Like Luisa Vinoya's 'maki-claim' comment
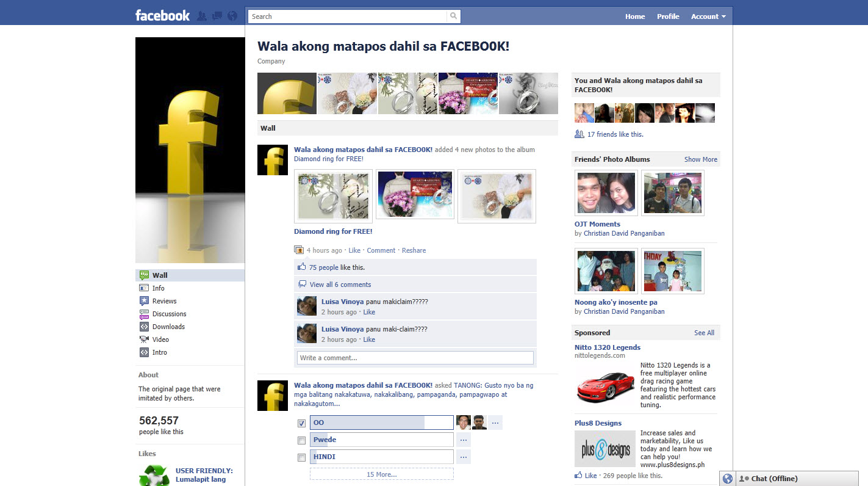 pos(369,339)
